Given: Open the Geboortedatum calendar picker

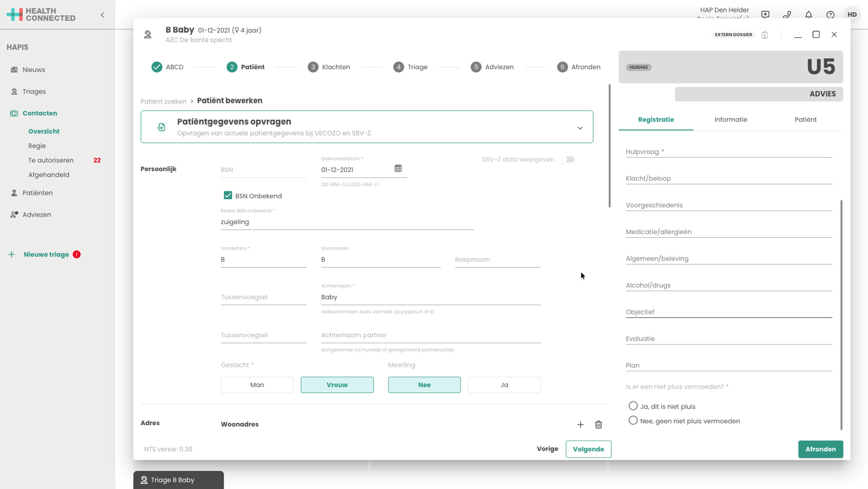Looking at the screenshot, I should click(x=398, y=169).
